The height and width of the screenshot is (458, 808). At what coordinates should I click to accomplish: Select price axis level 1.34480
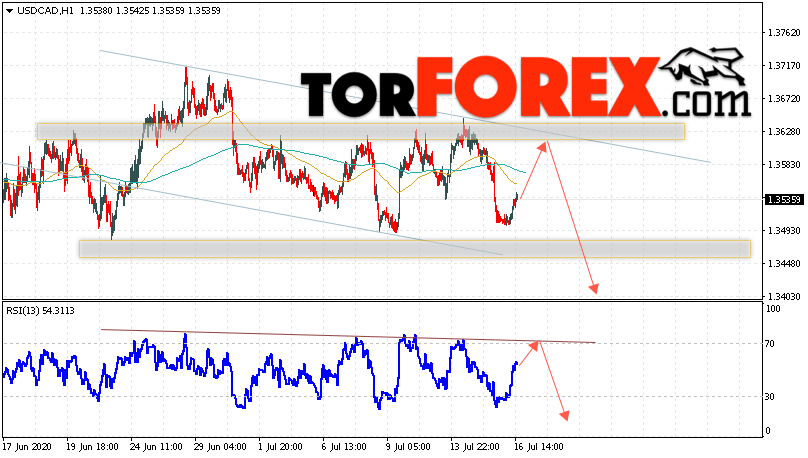tap(784, 264)
